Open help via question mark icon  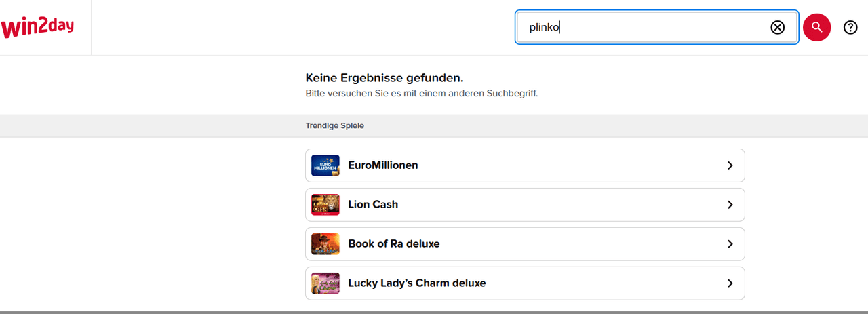click(850, 27)
